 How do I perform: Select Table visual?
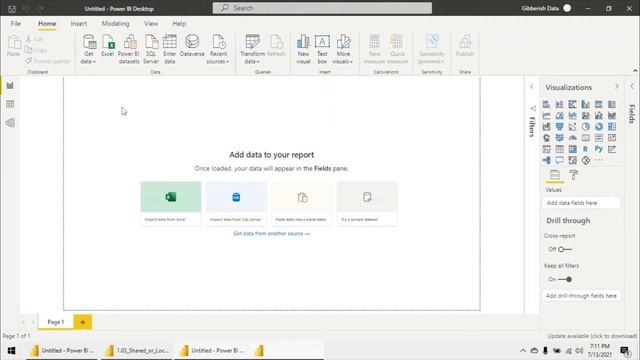pos(559,149)
